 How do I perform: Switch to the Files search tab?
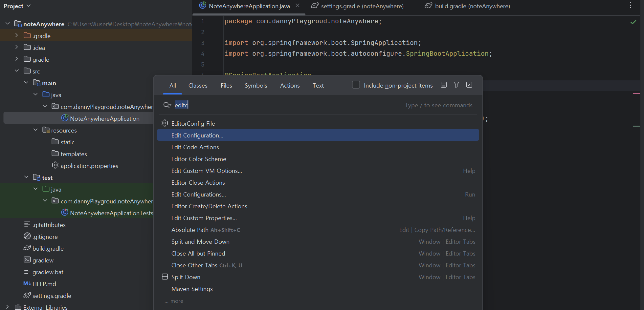point(226,86)
